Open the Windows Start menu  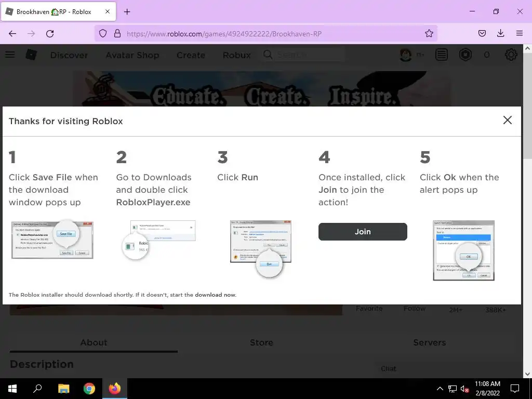[x=12, y=389]
